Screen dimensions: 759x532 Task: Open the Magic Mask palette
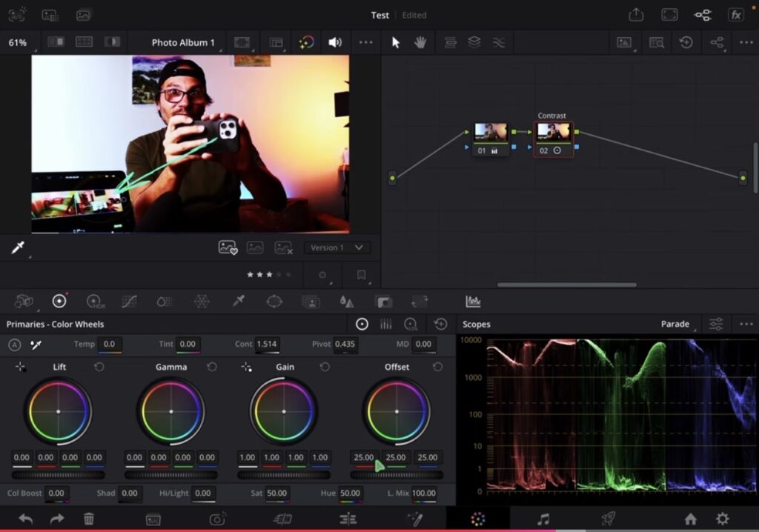coord(311,302)
